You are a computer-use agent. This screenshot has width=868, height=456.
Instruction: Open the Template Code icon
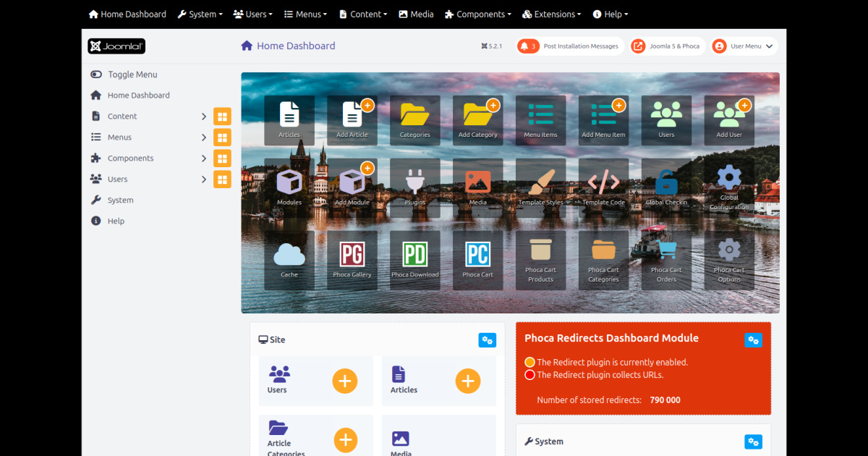604,188
